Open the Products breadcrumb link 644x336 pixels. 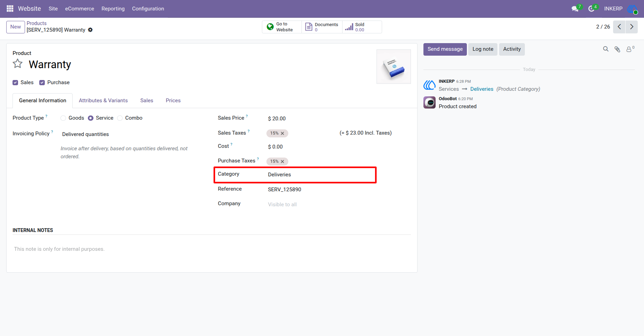pos(36,23)
